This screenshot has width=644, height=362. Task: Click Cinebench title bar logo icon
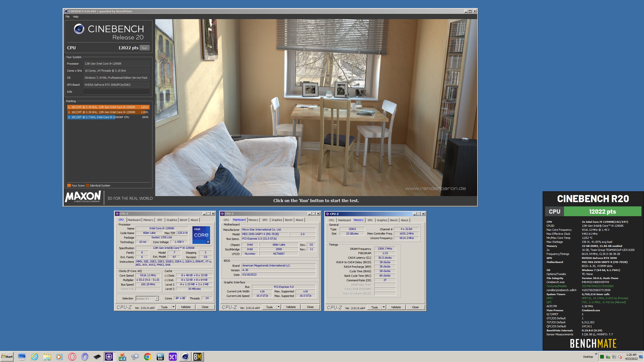point(66,11)
